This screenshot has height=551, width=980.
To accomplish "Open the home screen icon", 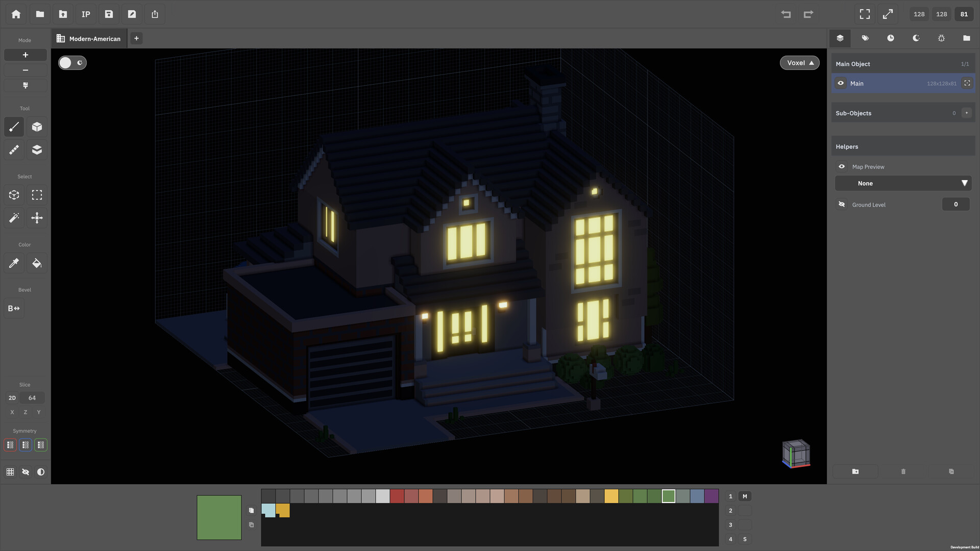I will point(16,14).
